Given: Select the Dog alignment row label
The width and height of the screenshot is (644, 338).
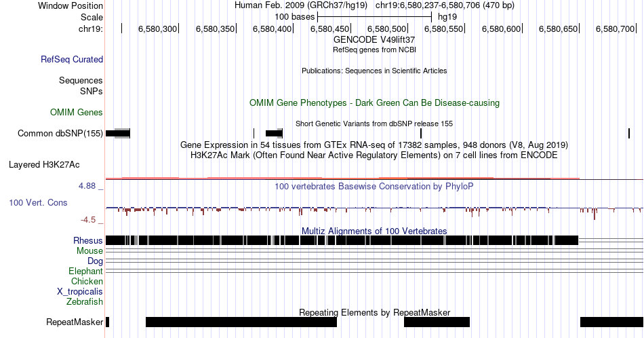Looking at the screenshot, I should pos(95,261).
